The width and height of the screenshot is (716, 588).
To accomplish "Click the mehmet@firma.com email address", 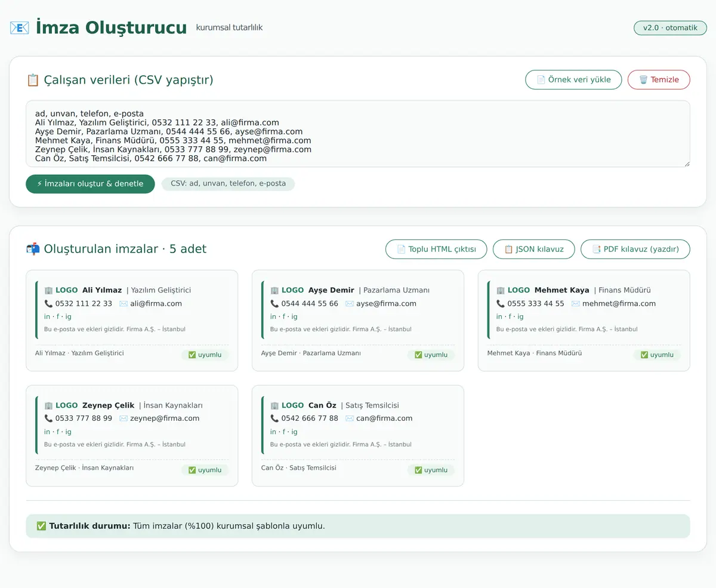I will (x=619, y=303).
